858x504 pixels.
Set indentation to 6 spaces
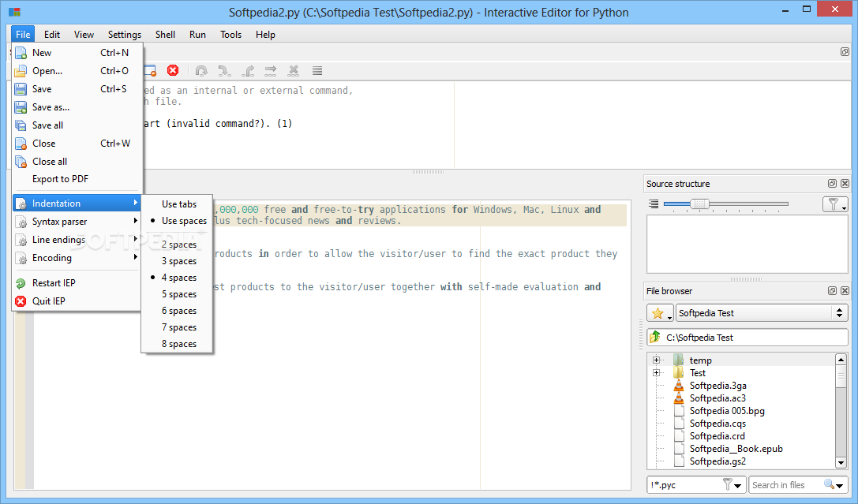[x=177, y=311]
